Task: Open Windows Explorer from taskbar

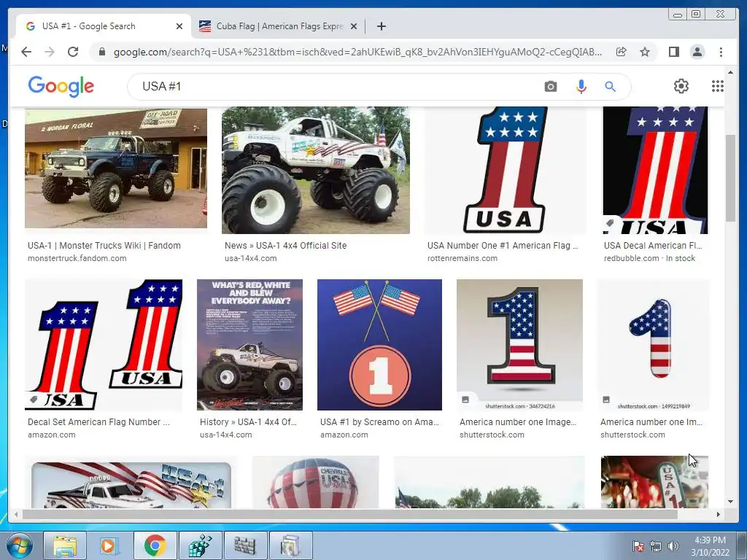Action: click(65, 545)
